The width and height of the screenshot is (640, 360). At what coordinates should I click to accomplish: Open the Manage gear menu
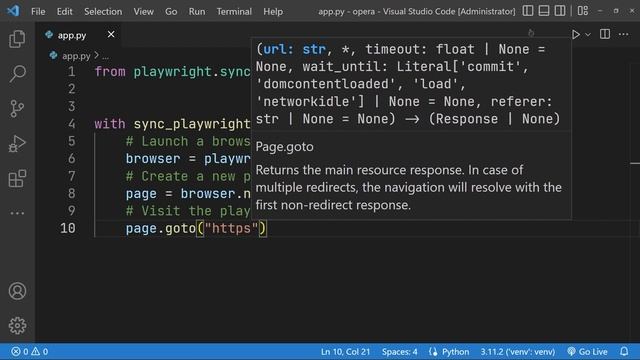(17, 325)
